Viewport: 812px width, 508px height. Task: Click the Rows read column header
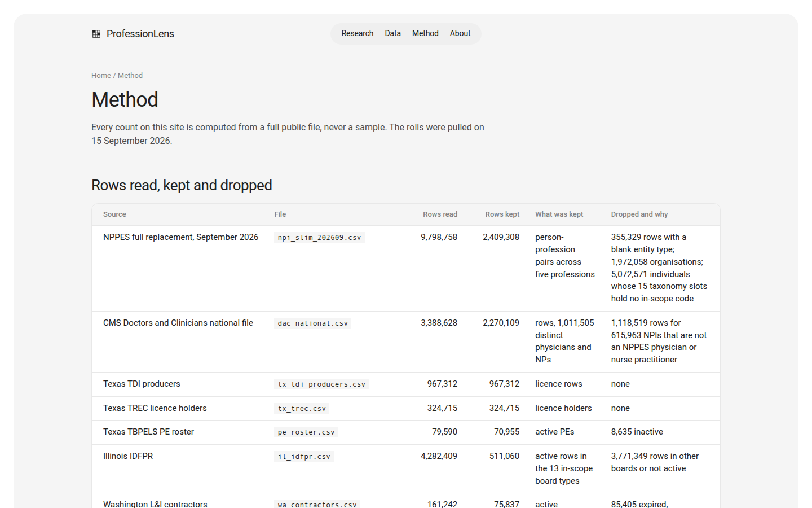click(440, 214)
